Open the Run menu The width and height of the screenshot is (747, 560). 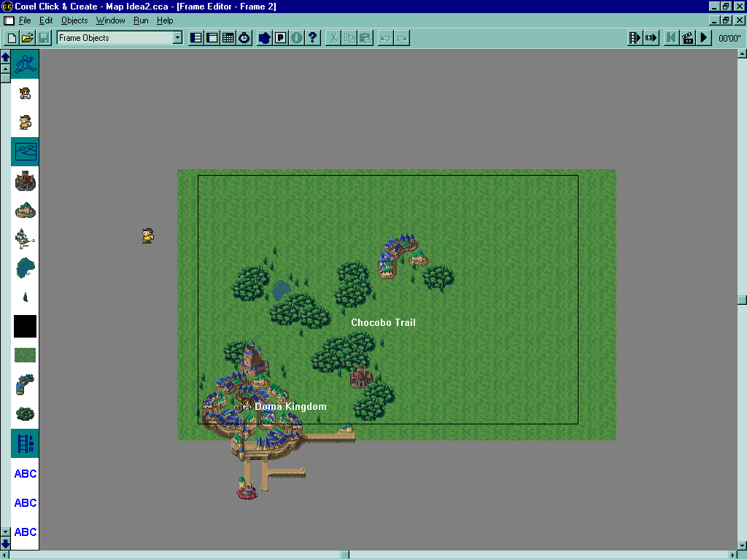[x=141, y=20]
